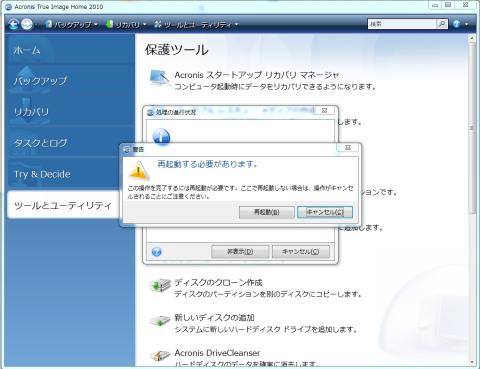Screen dimensions: 480x369
Task: Close the 警告 warning dialog
Action: coord(348,148)
